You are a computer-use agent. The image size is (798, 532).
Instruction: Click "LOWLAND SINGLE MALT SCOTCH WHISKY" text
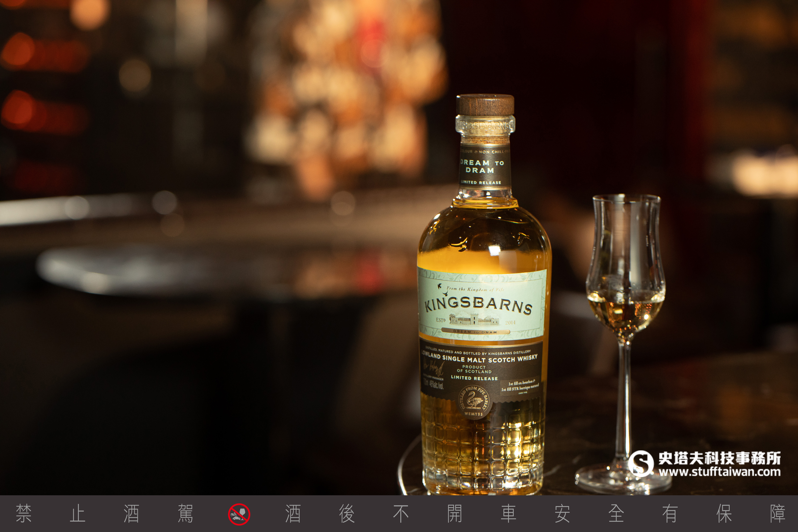(x=479, y=358)
